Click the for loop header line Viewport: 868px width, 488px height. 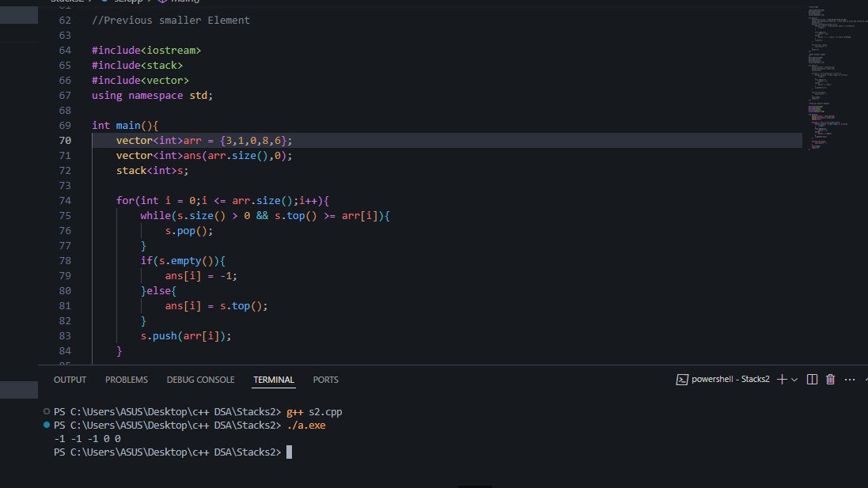[222, 200]
